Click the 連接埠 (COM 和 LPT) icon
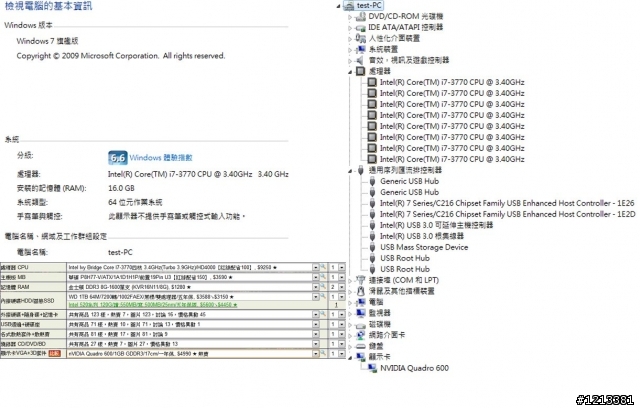This screenshot has width=640, height=408. point(360,280)
